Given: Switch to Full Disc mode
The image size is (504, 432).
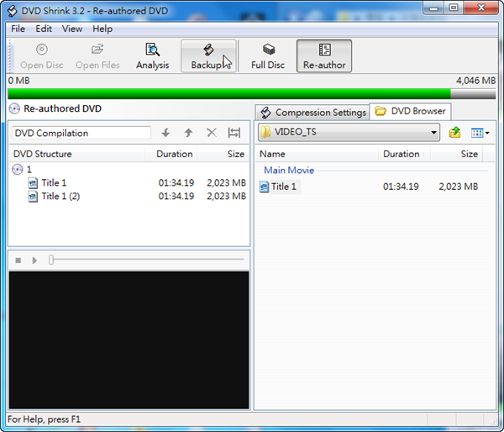Looking at the screenshot, I should point(268,56).
